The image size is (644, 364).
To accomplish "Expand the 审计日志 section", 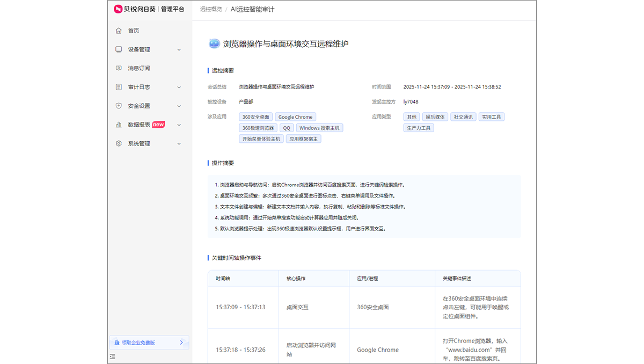I will 179,86.
